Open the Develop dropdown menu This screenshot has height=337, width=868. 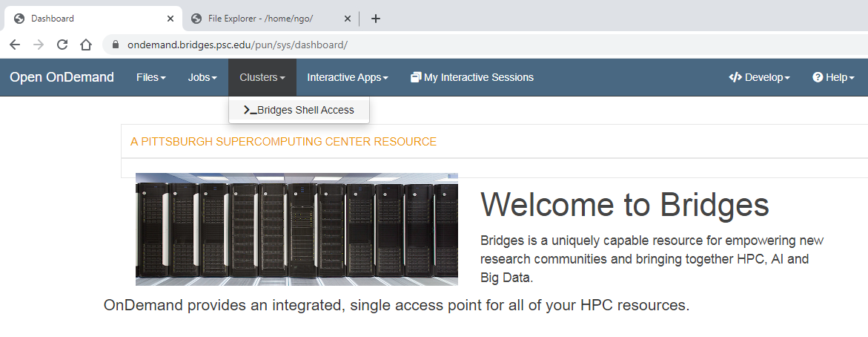pyautogui.click(x=759, y=77)
